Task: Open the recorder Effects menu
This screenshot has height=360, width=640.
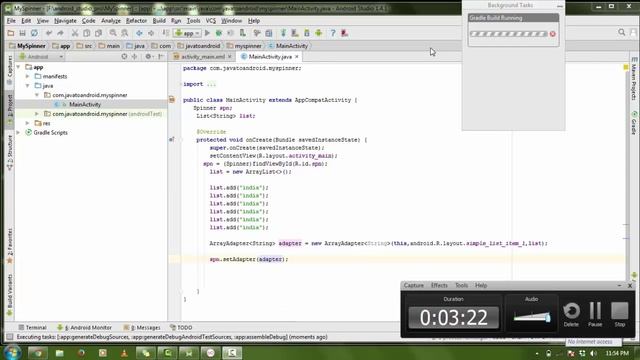Action: click(439, 285)
